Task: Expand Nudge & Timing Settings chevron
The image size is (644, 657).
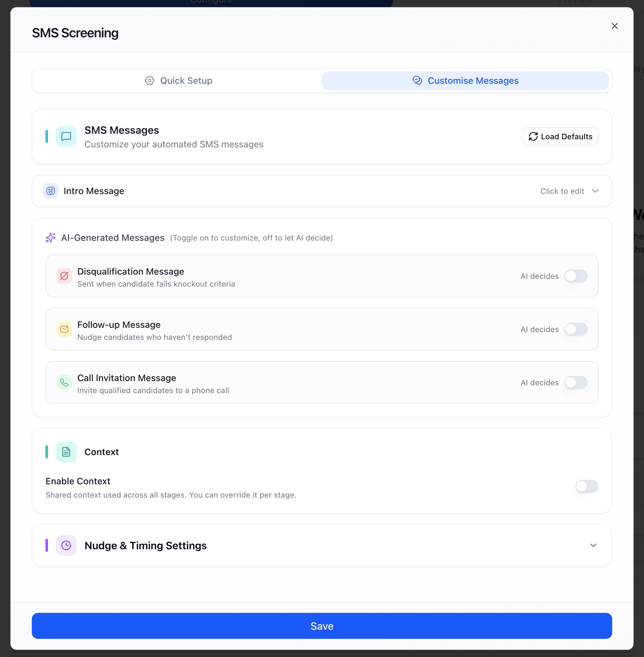Action: 593,545
